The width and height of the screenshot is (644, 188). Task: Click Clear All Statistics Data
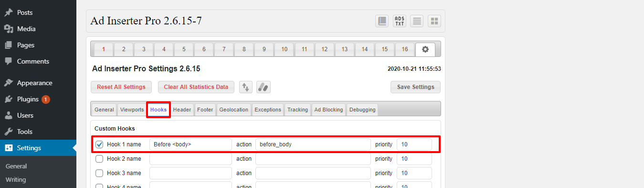pyautogui.click(x=196, y=87)
